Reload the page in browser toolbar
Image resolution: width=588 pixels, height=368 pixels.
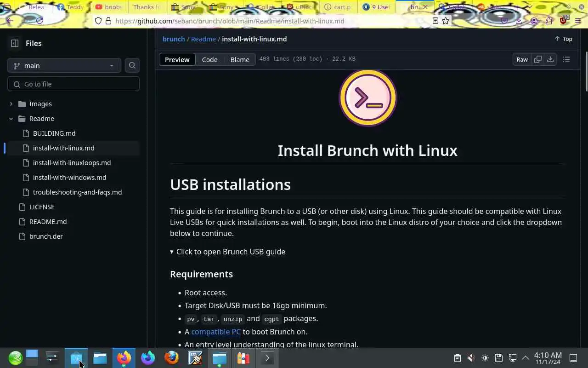(40, 21)
